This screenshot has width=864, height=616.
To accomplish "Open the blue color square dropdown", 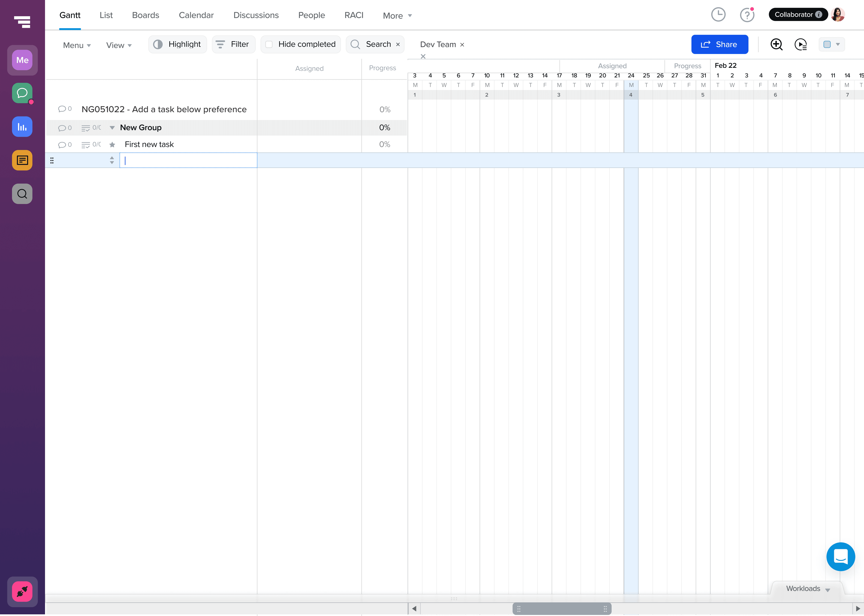I will pos(831,44).
